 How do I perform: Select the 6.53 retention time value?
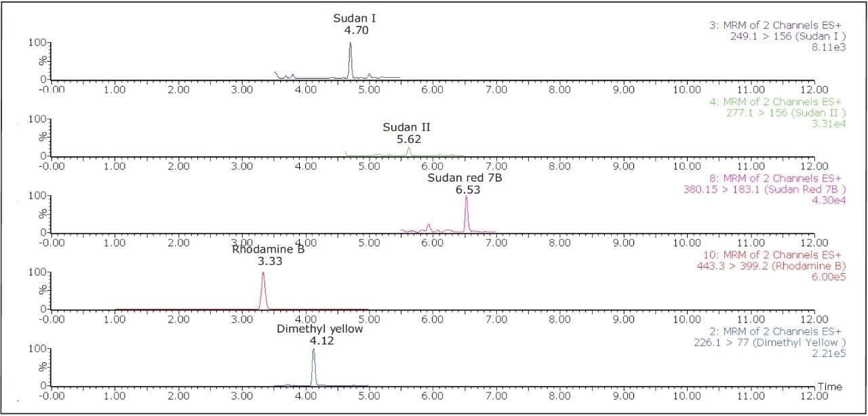(468, 191)
